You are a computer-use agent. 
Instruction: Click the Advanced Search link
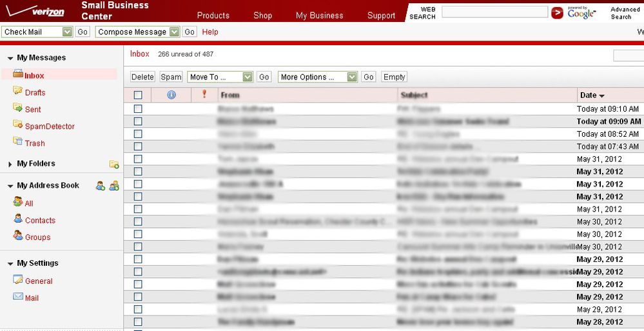(x=625, y=13)
